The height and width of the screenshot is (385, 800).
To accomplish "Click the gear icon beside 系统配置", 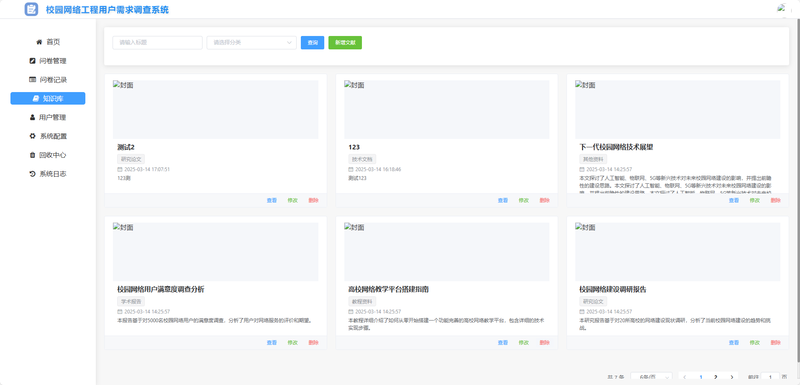I will pos(33,136).
